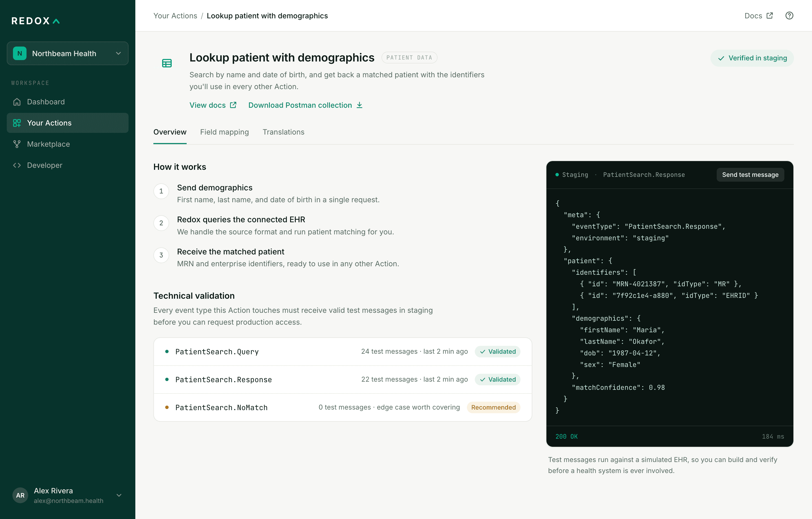Click the PatientSearch.Query event row

(343, 352)
